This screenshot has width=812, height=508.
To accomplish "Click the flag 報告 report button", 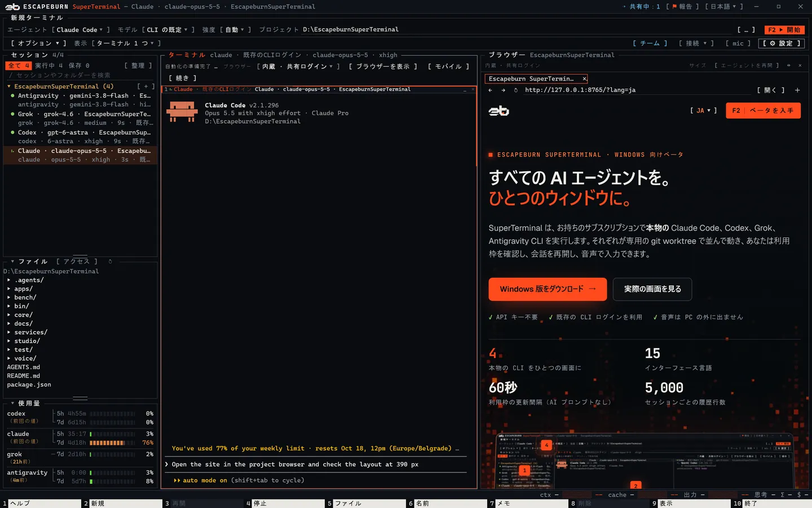I will (x=682, y=7).
